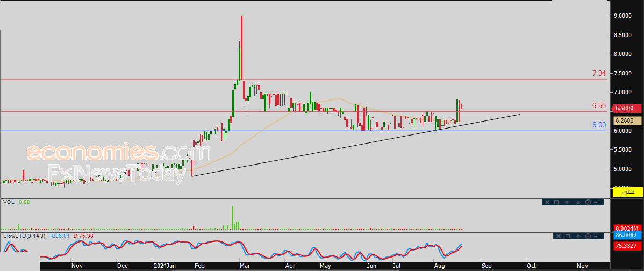Open VOL indicator settings gear

point(588,202)
